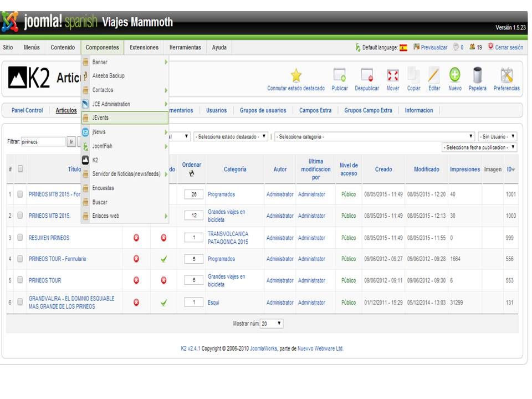Click the star icon to toggle featured state
The height and width of the screenshot is (399, 532).
pyautogui.click(x=296, y=75)
